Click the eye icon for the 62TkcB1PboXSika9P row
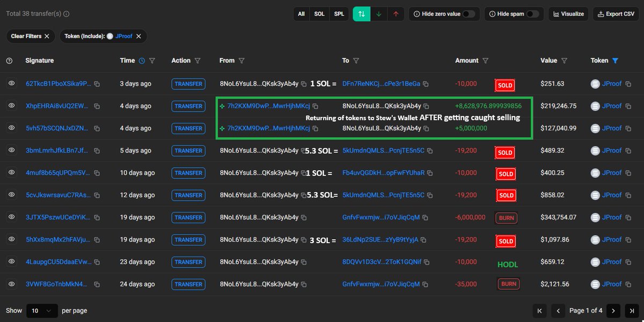Screen dimensions: 644x322 (x=11, y=84)
